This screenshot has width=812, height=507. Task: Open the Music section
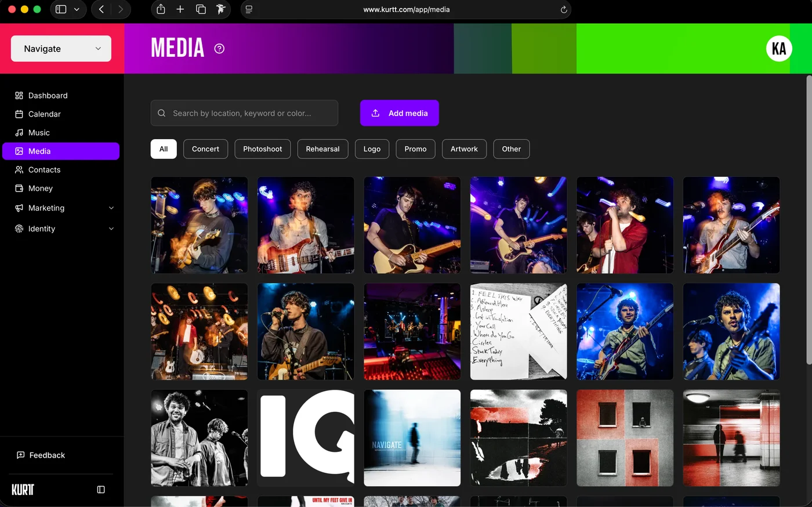tap(61, 133)
